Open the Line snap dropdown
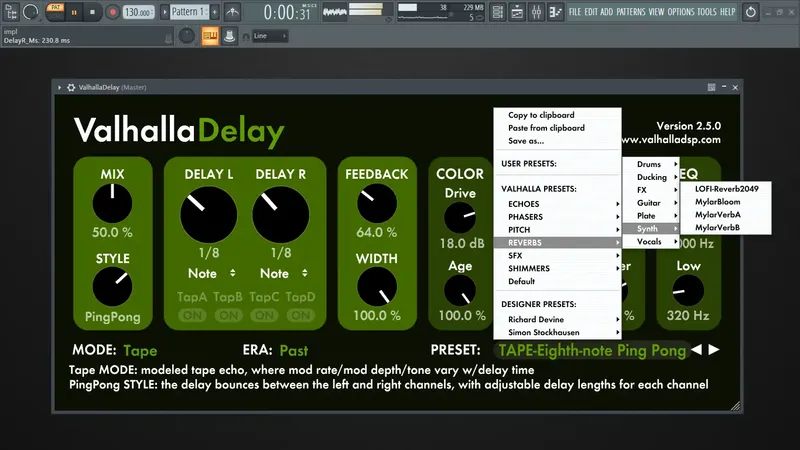The height and width of the screenshot is (450, 800). (270, 36)
